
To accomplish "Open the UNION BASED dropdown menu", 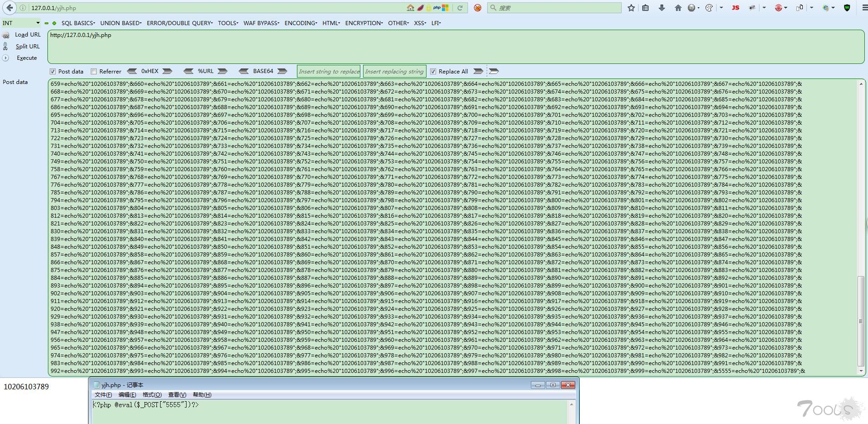I will point(121,23).
